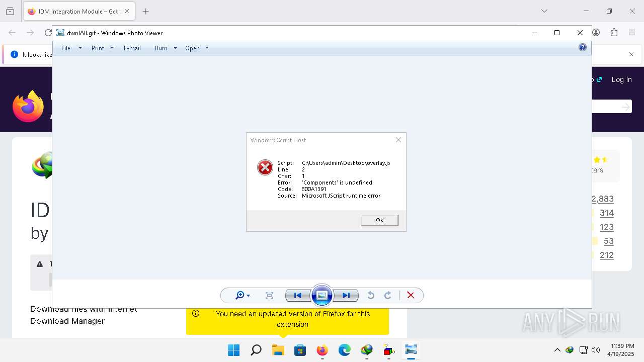Open Firefox tab history sidebar icon
644x362 pixels.
(x=10, y=11)
